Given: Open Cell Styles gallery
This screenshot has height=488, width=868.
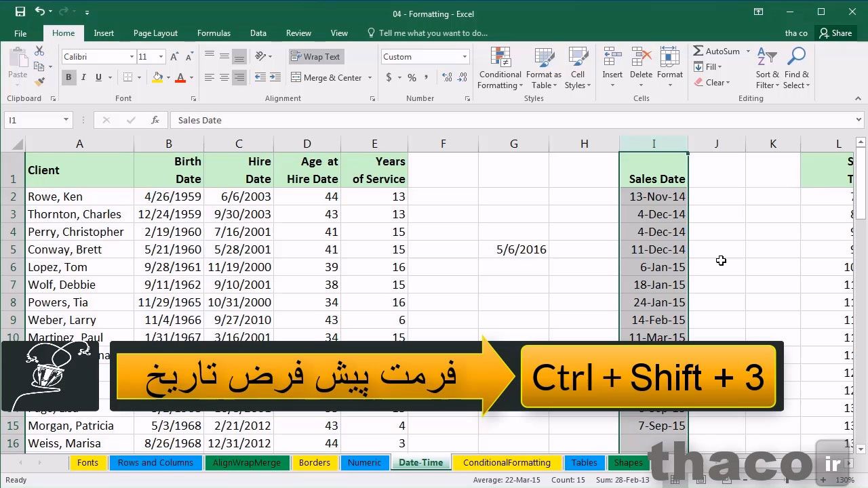Looking at the screenshot, I should (x=578, y=68).
